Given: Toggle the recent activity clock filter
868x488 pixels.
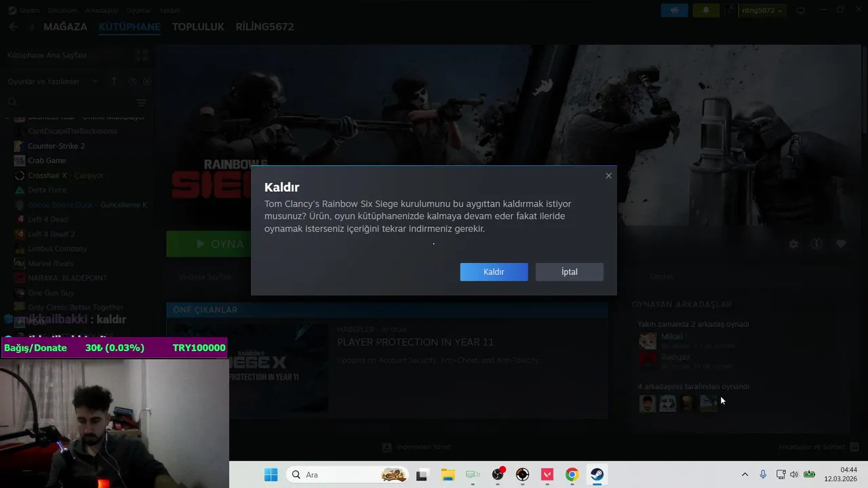Looking at the screenshot, I should tap(133, 81).
